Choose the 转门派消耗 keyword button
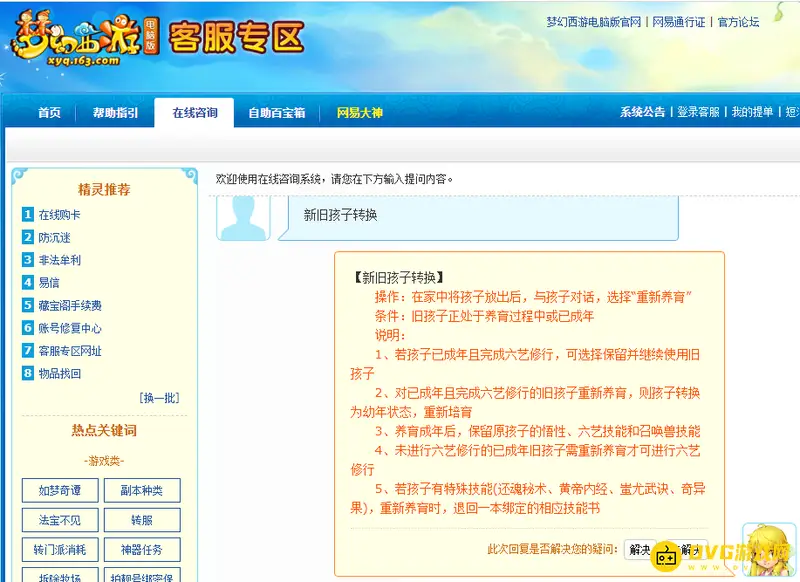Image resolution: width=800 pixels, height=582 pixels. point(60,550)
